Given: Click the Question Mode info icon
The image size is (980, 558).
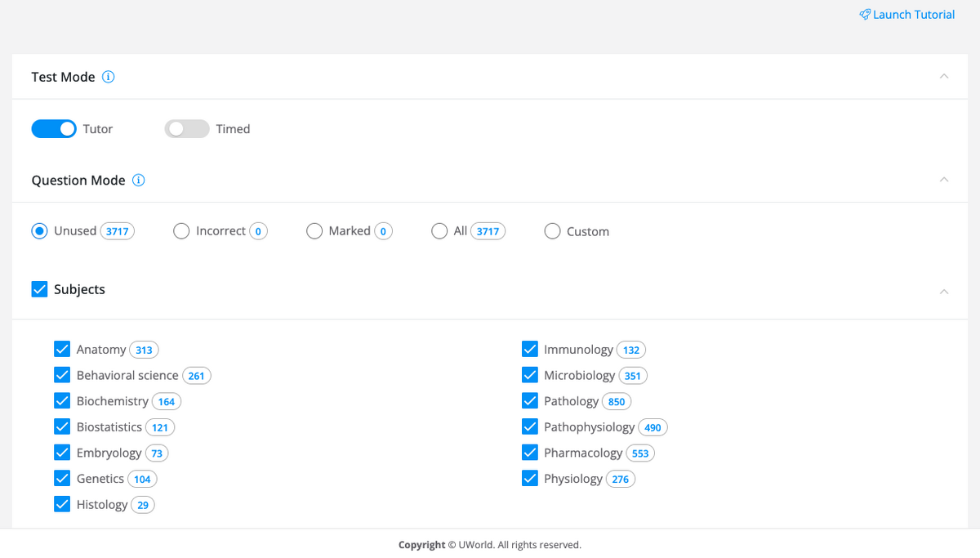Looking at the screenshot, I should (138, 181).
